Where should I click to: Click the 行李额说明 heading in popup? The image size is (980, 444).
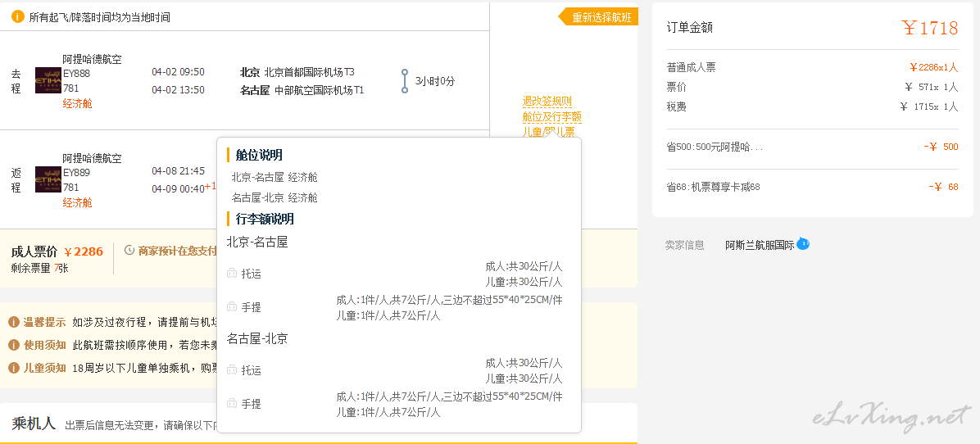pyautogui.click(x=265, y=219)
